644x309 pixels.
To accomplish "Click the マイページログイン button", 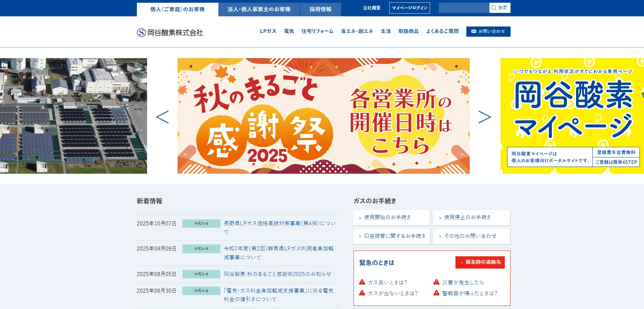I will [409, 8].
